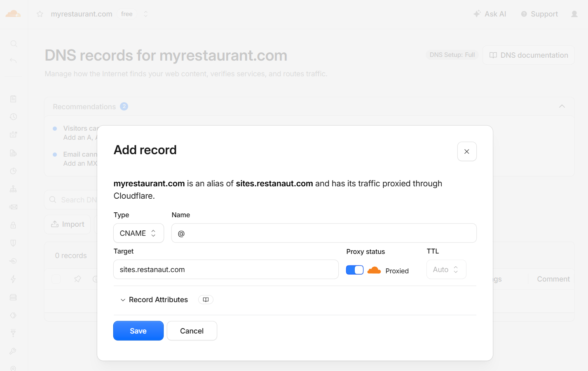Cancel adding the record

click(192, 331)
